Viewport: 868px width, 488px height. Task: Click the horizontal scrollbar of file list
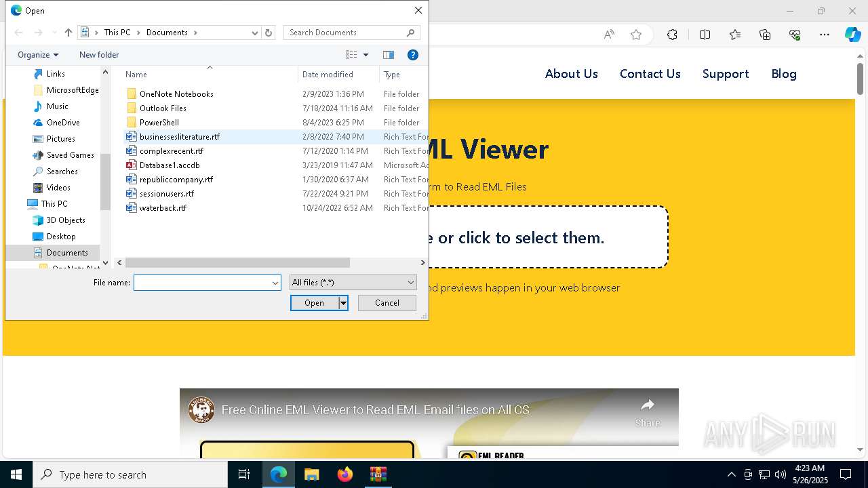click(237, 263)
